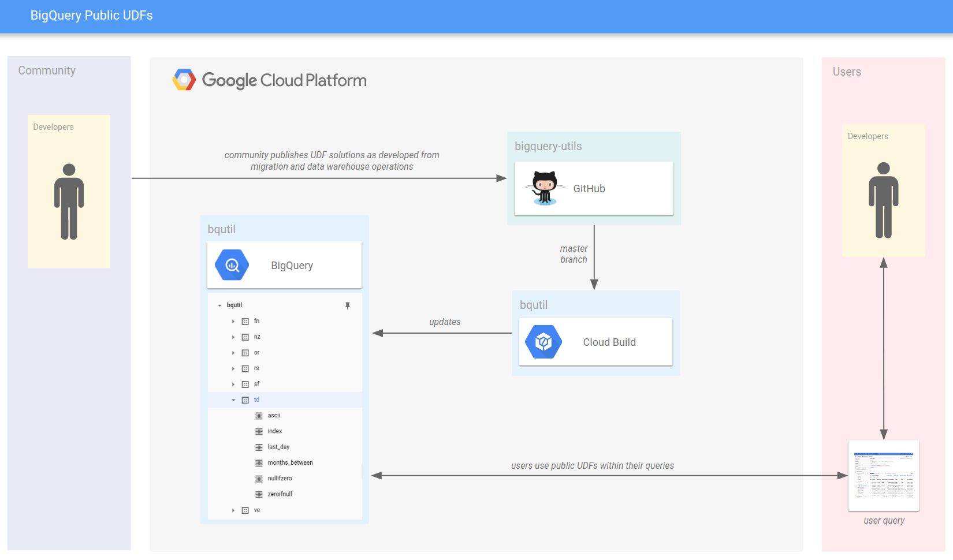Click the Google Cloud Platform hexagon logo
The image size is (953, 560).
[x=184, y=80]
